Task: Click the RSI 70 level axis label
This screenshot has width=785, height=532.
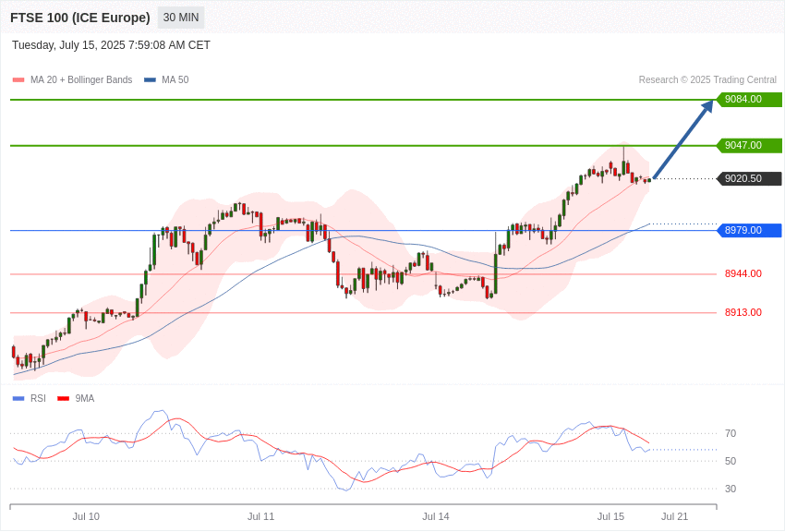Action: coord(731,433)
